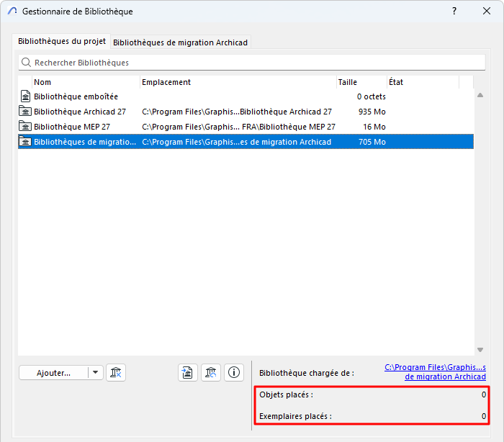Click the list scrollbar up arrow
The image size is (504, 442).
pos(480,95)
